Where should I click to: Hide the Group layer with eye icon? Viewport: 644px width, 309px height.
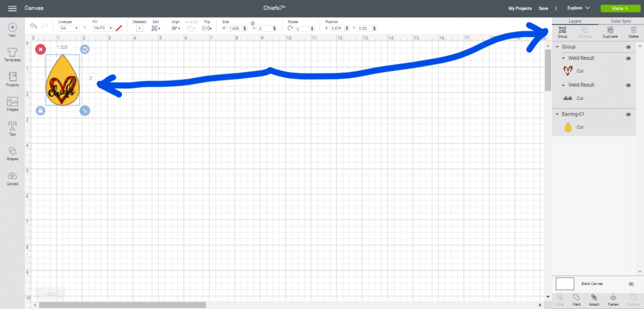pyautogui.click(x=628, y=47)
